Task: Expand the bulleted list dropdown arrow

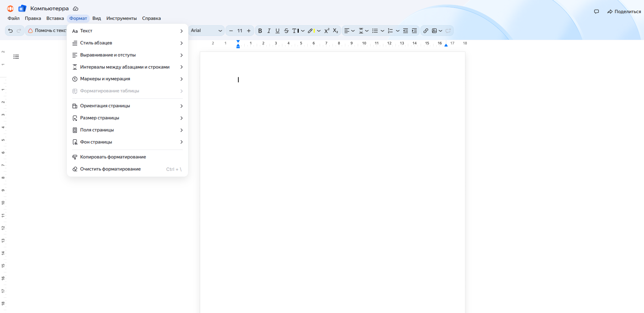Action: click(382, 31)
